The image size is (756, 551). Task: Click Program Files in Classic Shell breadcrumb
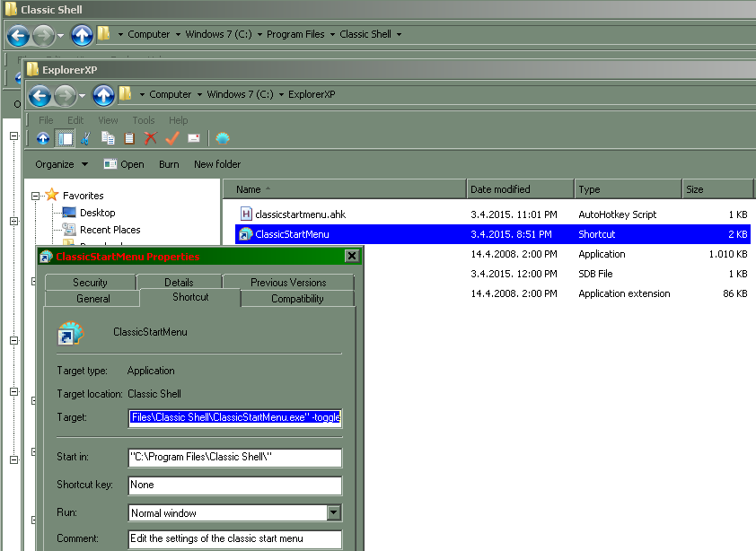295,34
